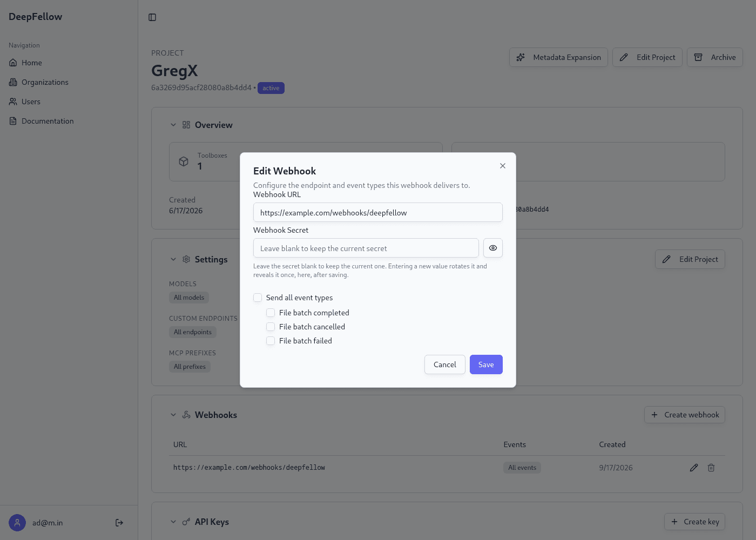Click the logout icon beside ad@m.in

point(119,523)
